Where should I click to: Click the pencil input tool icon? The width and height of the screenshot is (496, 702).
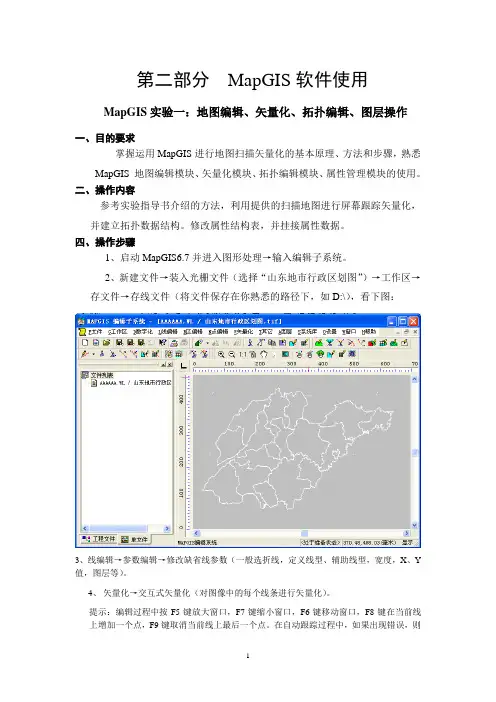85,354
